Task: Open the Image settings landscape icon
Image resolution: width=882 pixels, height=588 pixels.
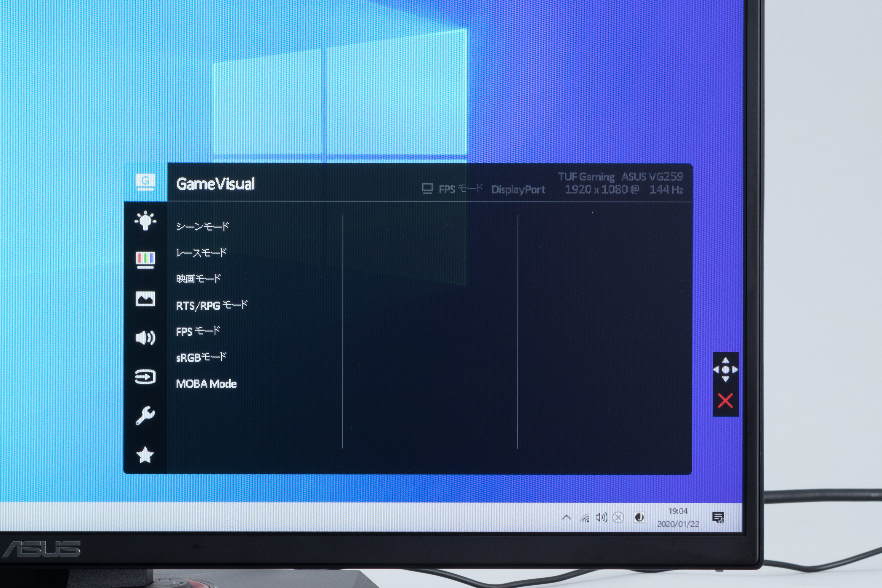Action: (145, 299)
